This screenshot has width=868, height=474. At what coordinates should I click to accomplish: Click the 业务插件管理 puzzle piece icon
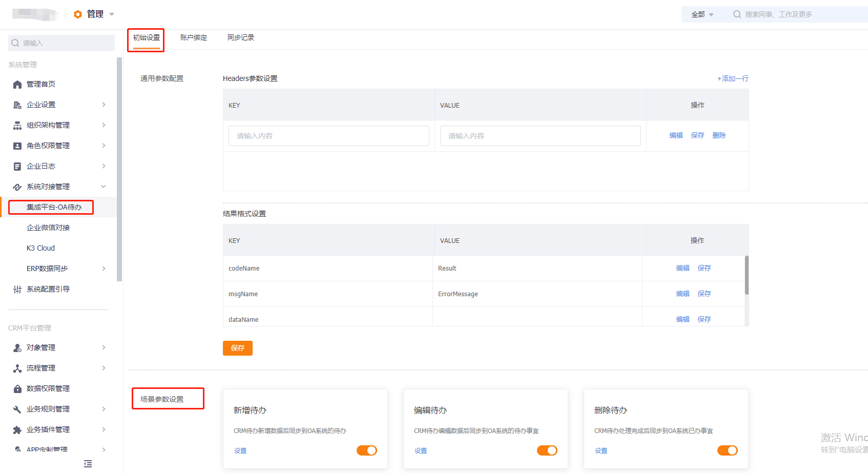(17, 430)
